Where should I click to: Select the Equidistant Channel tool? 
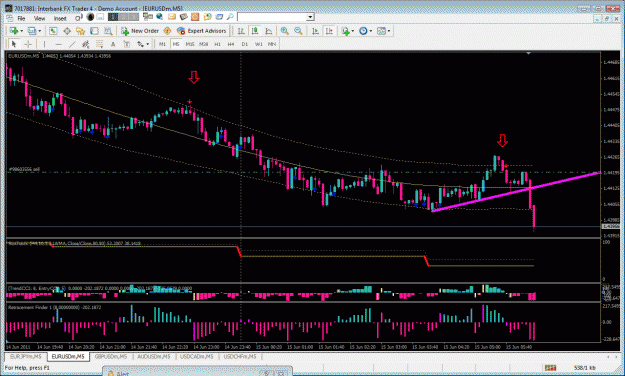pos(86,44)
